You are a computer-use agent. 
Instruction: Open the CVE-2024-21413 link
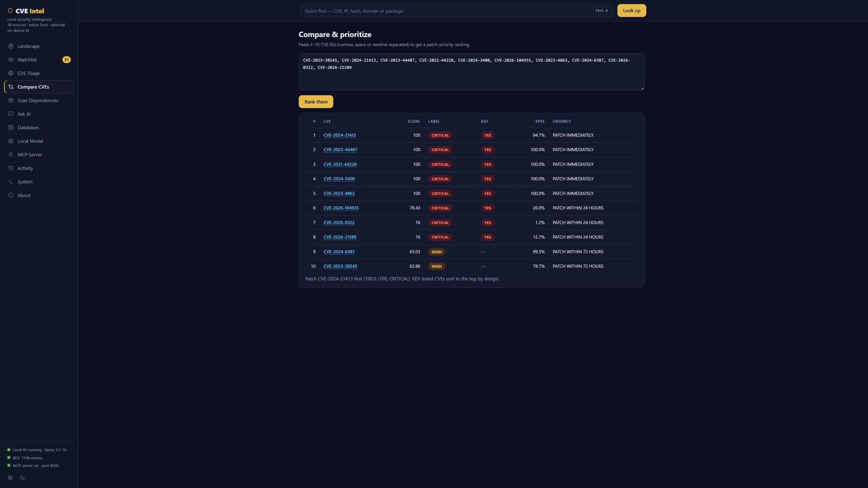point(339,135)
